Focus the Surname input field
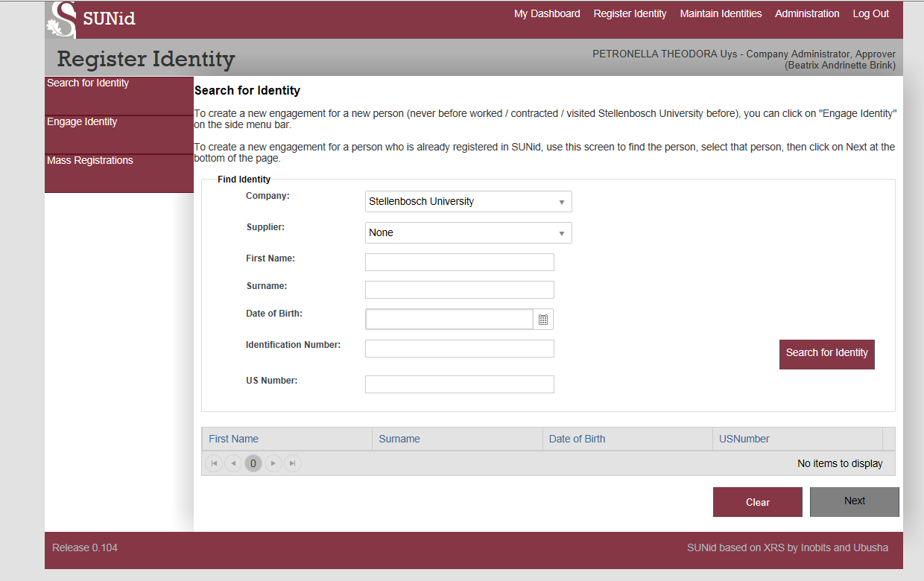The image size is (924, 581). pos(460,290)
